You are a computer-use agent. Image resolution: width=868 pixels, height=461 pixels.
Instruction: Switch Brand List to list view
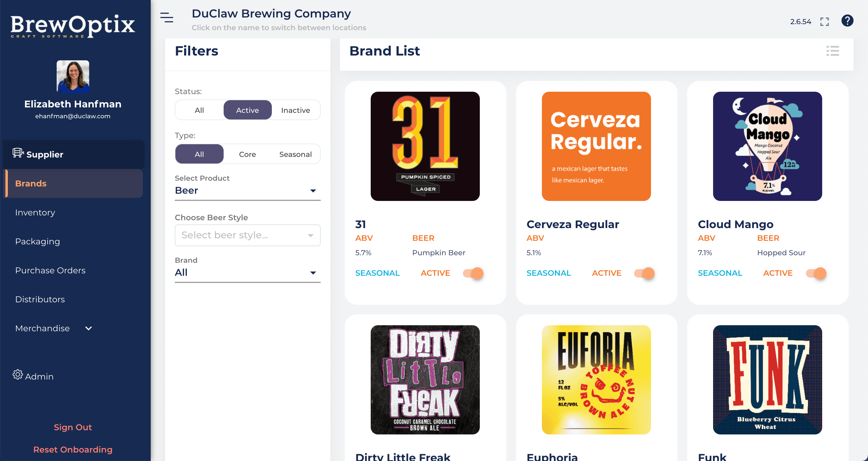(x=832, y=51)
